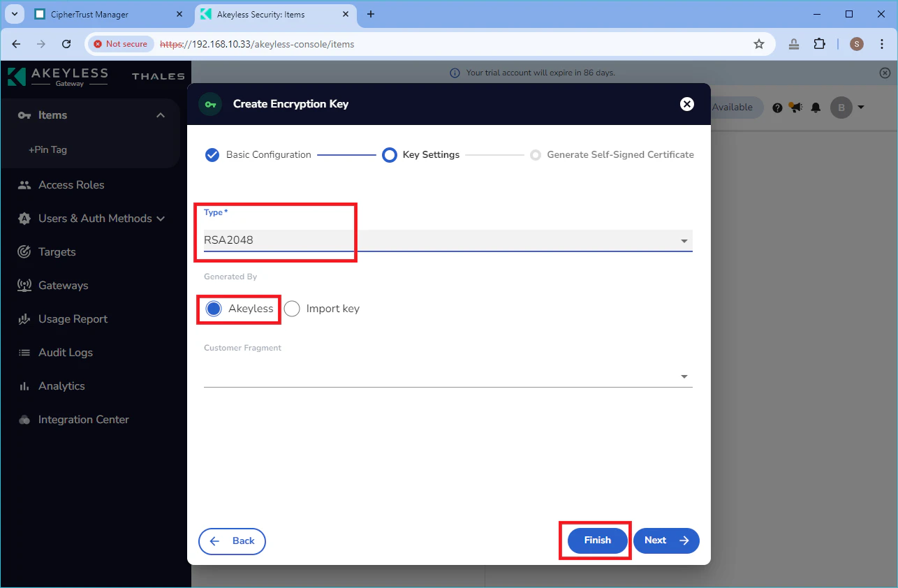Click the Finish button
898x588 pixels.
click(x=598, y=541)
